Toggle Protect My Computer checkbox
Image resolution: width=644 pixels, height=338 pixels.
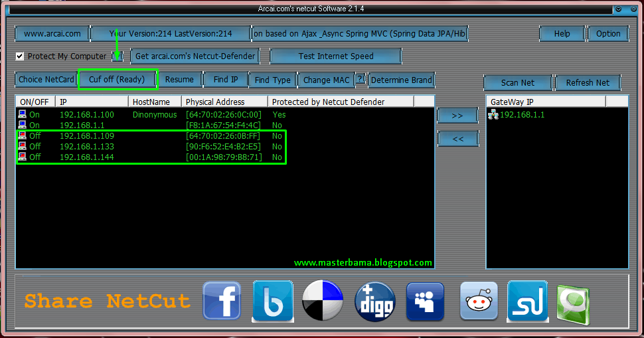pos(20,56)
